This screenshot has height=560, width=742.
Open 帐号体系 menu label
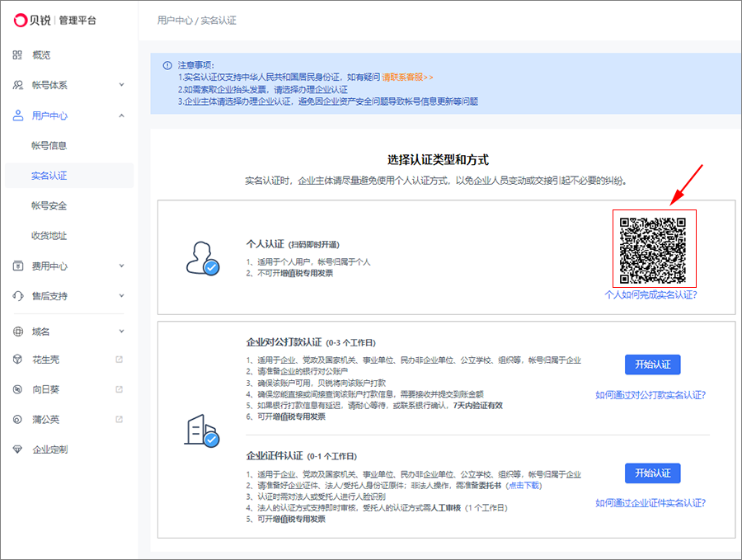(x=49, y=85)
